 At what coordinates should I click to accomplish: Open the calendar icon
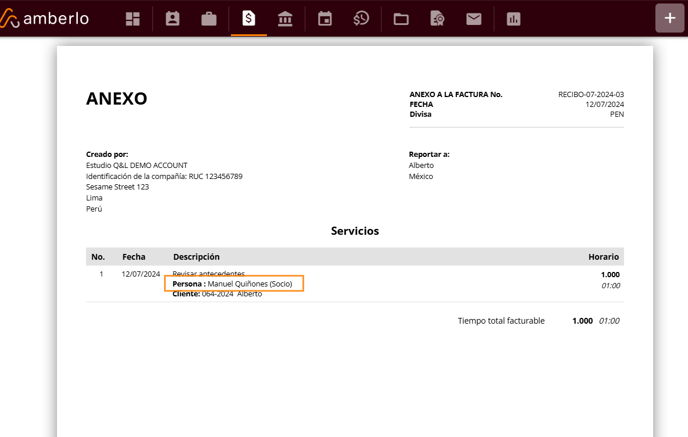[325, 19]
